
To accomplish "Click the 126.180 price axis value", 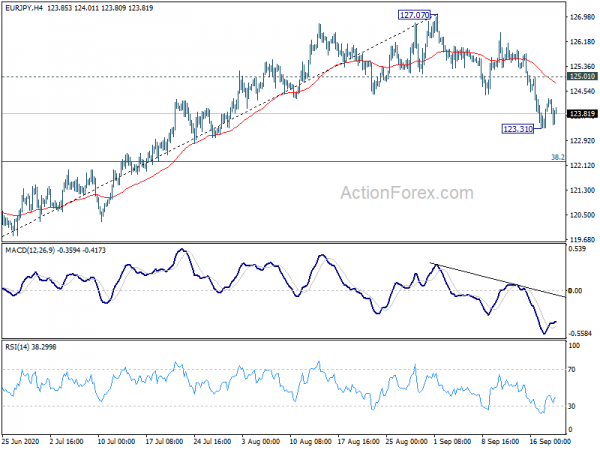I will (582, 42).
